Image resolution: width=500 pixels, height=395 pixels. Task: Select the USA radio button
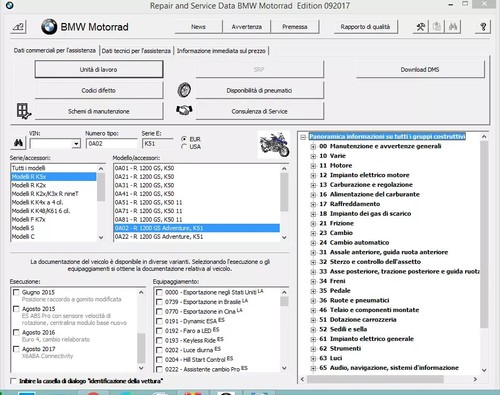pyautogui.click(x=184, y=147)
